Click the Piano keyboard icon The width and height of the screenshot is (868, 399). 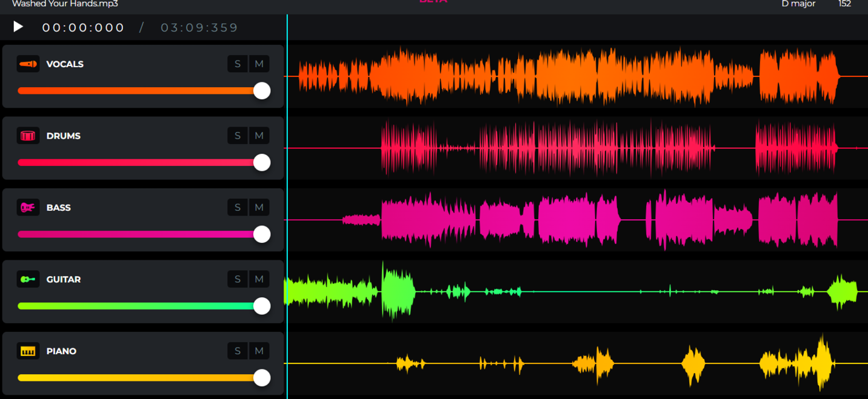28,351
